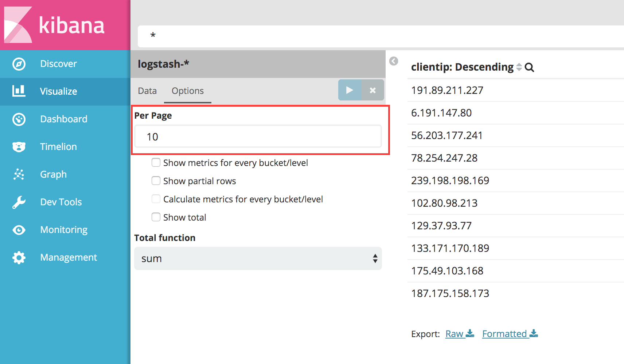624x364 pixels.
Task: Focus the query search bar
Action: pyautogui.click(x=381, y=36)
